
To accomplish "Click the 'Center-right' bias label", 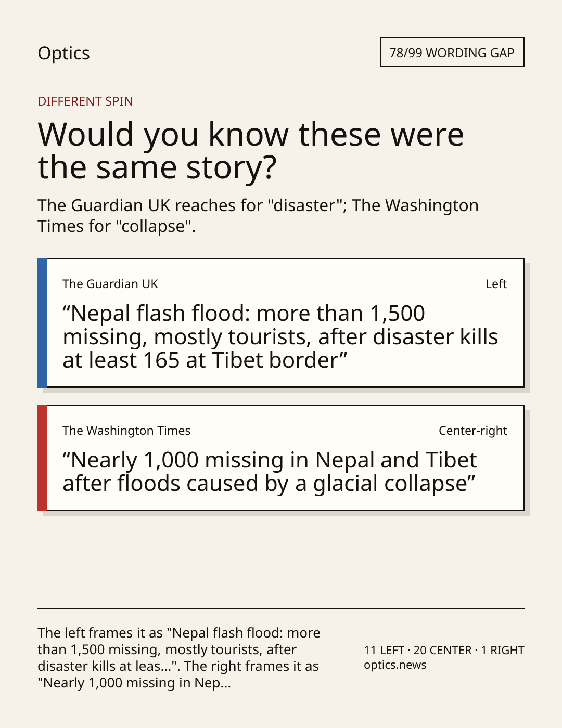I will pyautogui.click(x=472, y=430).
